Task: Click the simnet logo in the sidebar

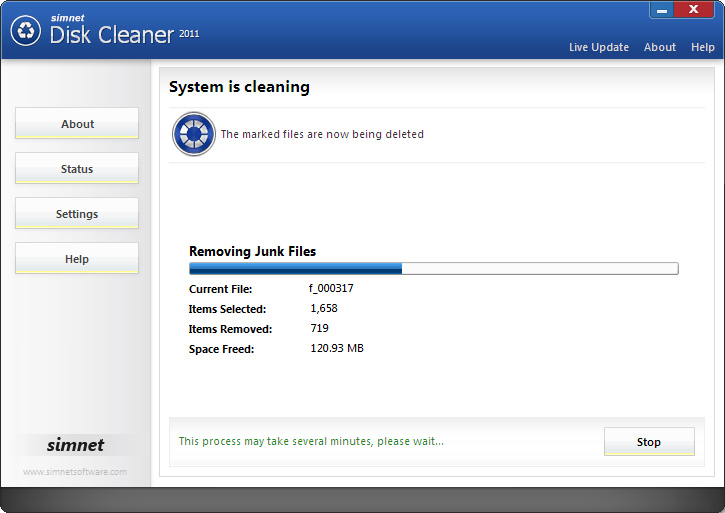Action: 76,445
